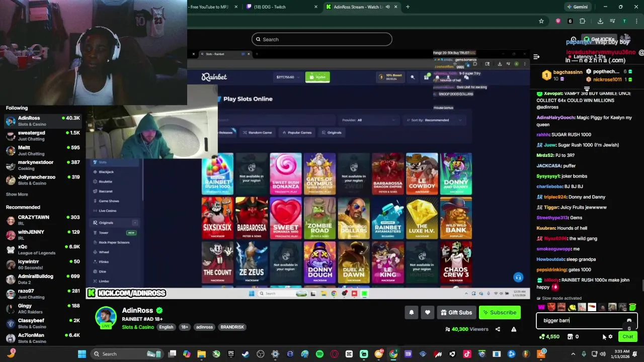Open browser downloads icon
The width and height of the screenshot is (644, 362).
(x=600, y=21)
